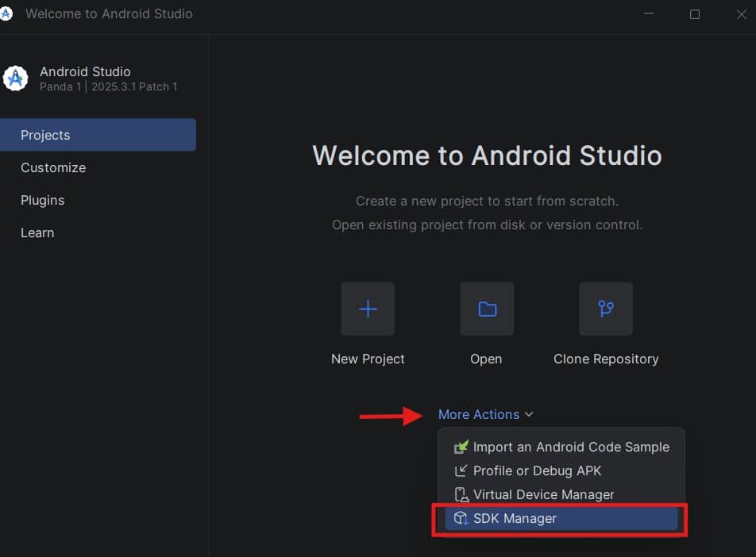
Task: Select the Learn tab in sidebar
Action: coord(37,232)
